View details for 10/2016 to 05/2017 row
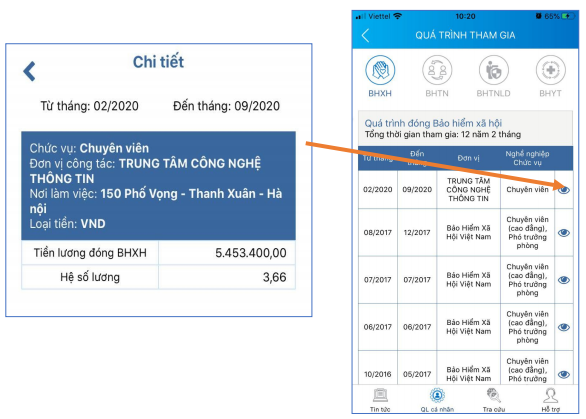586x419 pixels. (564, 374)
